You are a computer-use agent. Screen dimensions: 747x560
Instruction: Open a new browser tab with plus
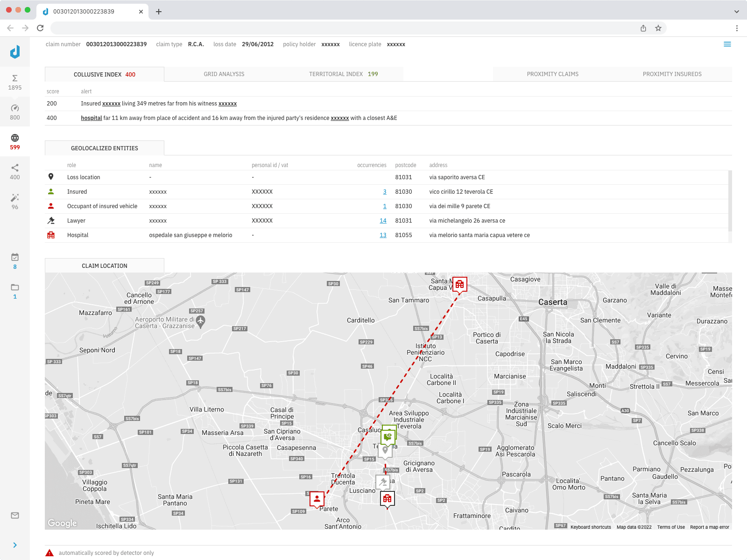[159, 12]
